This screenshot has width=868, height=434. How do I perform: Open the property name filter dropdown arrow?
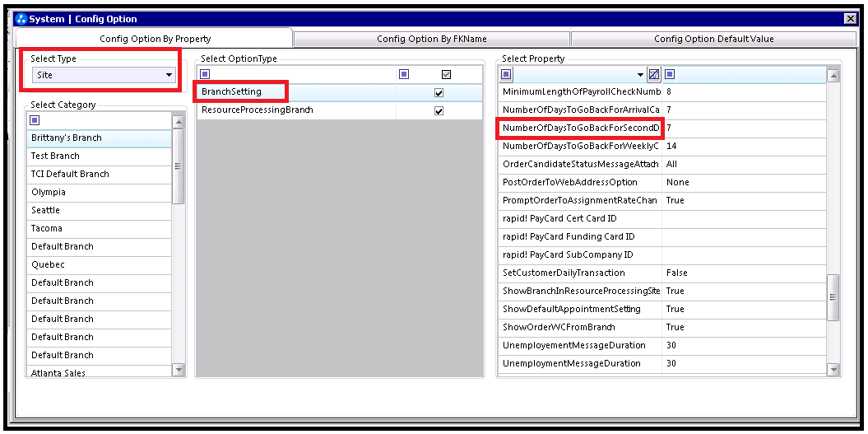640,75
